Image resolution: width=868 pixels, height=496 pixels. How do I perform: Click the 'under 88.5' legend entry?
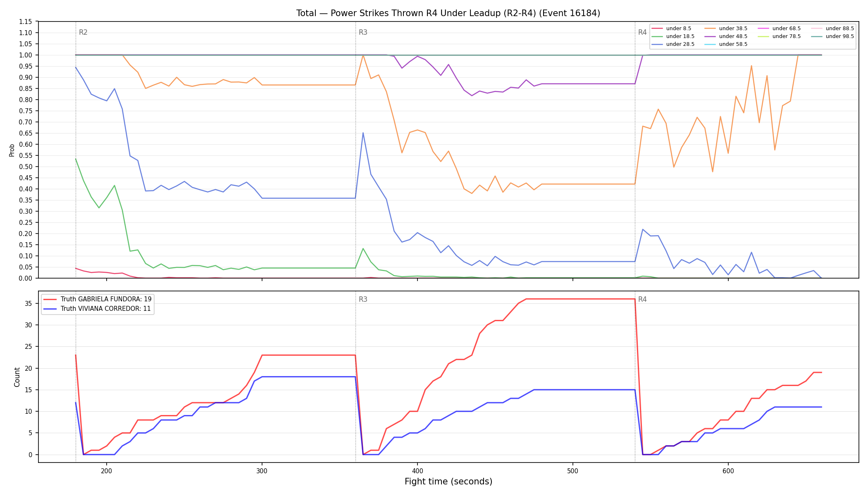pyautogui.click(x=832, y=29)
